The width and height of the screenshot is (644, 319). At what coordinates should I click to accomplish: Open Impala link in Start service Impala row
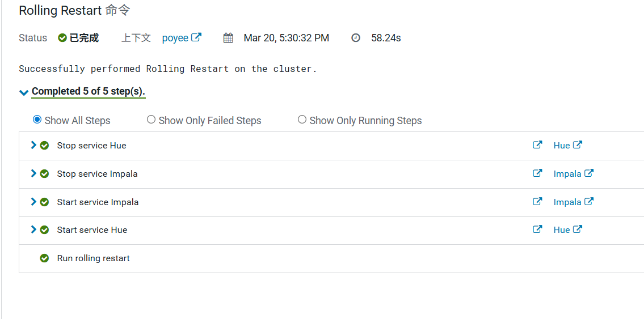click(567, 202)
